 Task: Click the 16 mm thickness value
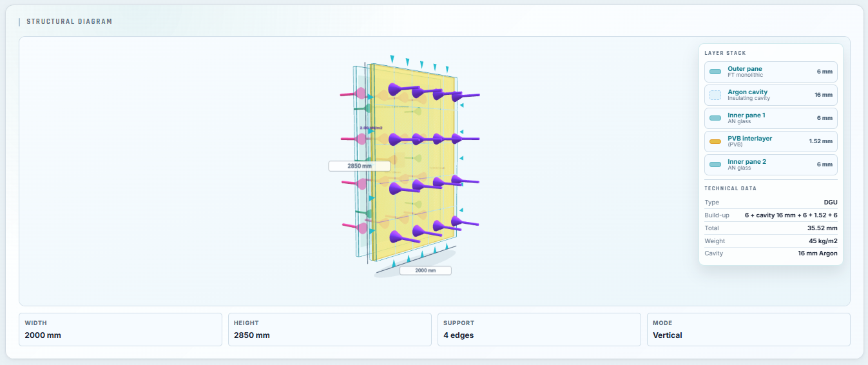[823, 95]
